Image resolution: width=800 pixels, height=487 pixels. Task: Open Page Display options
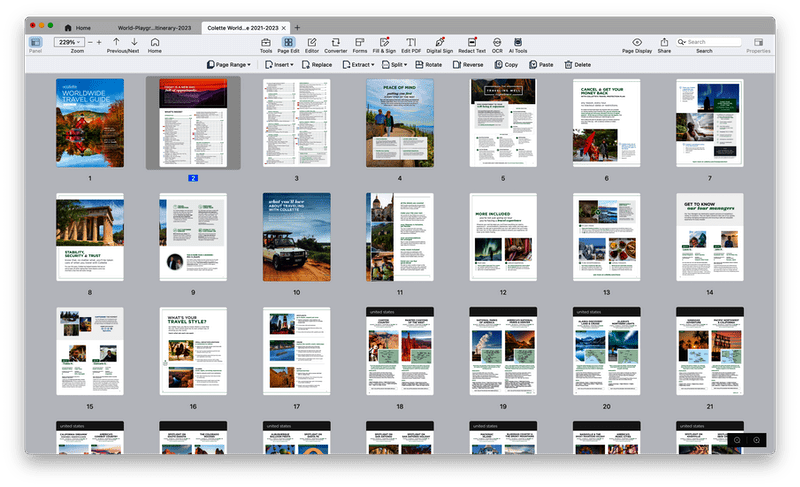(637, 42)
